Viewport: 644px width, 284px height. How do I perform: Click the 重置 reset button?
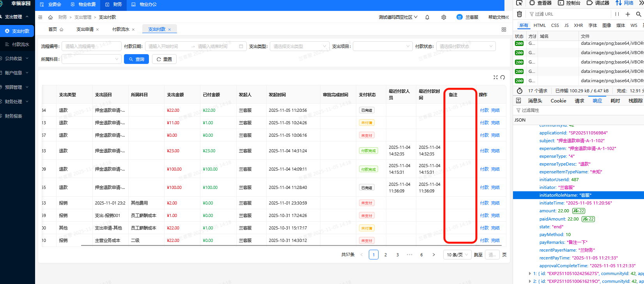click(x=164, y=59)
